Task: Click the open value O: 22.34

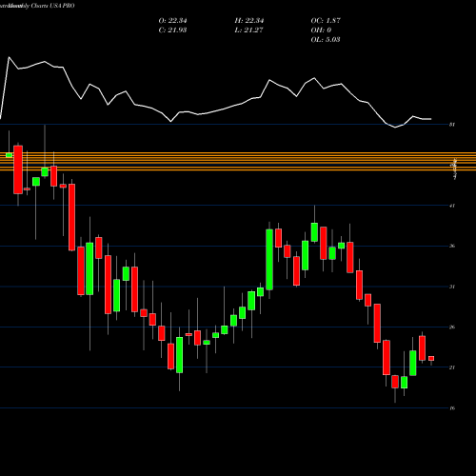Action: tap(172, 21)
